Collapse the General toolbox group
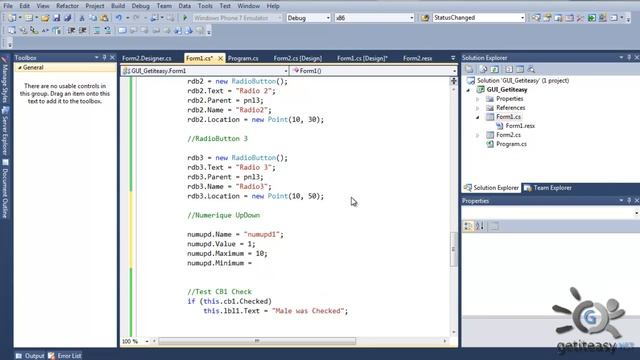 click(x=20, y=68)
